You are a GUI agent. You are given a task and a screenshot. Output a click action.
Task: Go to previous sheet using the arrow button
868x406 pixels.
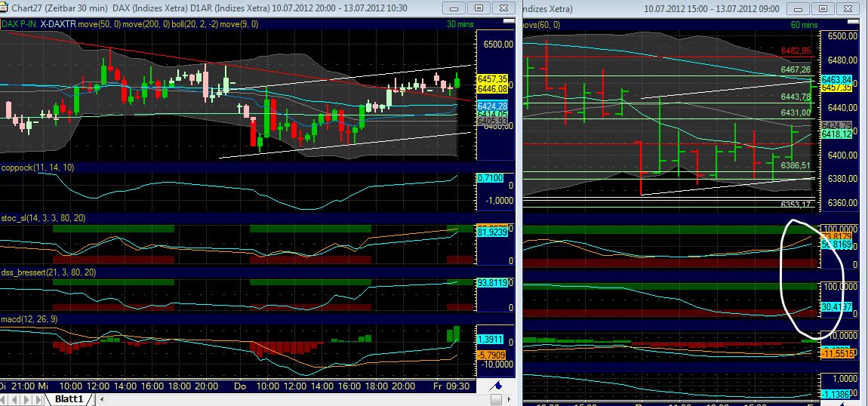(x=14, y=398)
